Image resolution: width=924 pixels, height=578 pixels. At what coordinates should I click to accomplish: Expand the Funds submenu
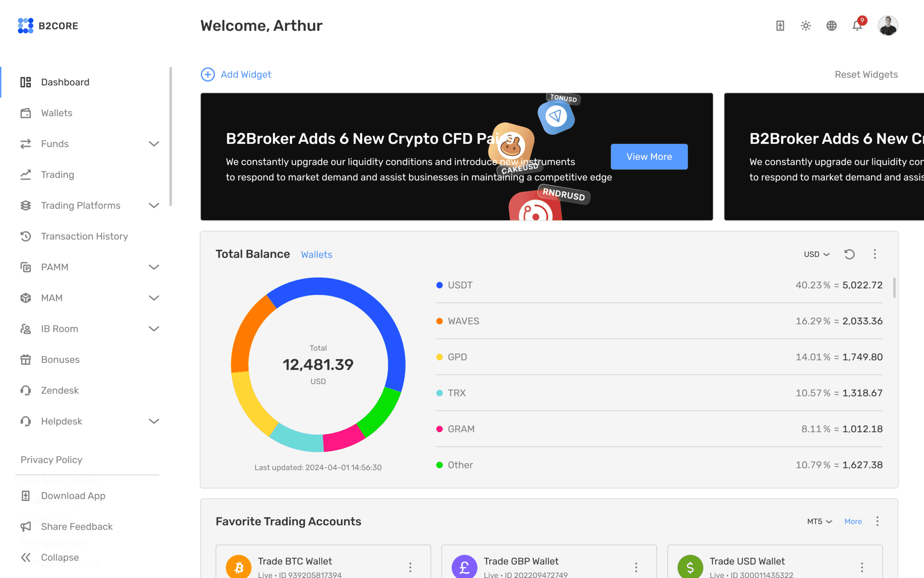click(x=154, y=144)
